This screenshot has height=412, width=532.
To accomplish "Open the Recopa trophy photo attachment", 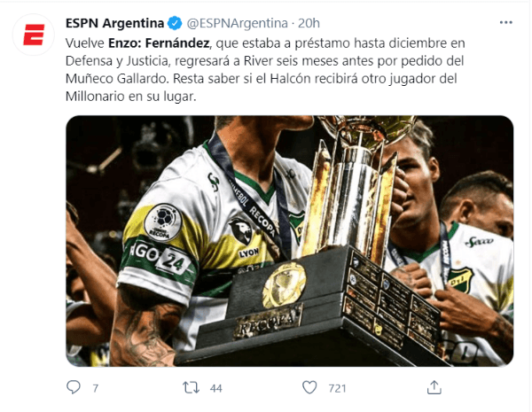I will coord(289,241).
